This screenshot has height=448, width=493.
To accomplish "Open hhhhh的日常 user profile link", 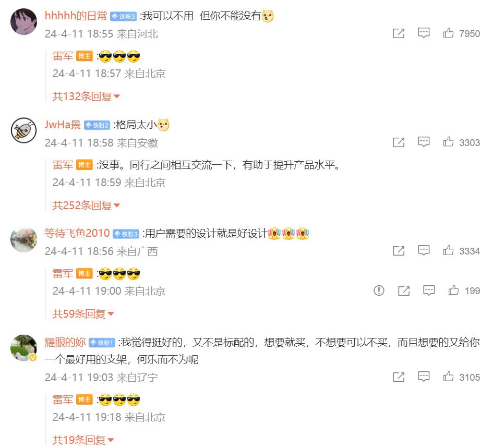I will click(76, 16).
